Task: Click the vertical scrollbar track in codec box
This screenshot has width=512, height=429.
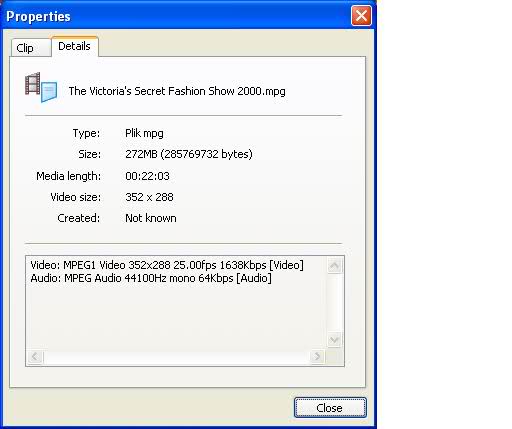Action: (334, 303)
